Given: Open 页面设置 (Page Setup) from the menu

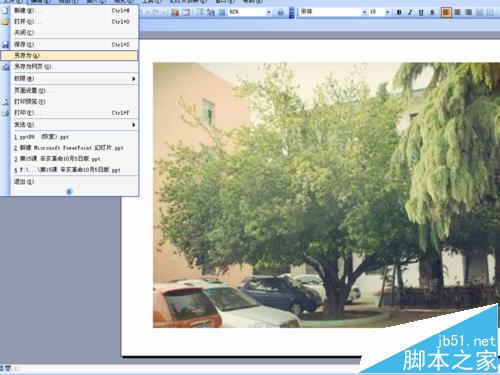Looking at the screenshot, I should pos(69,90).
